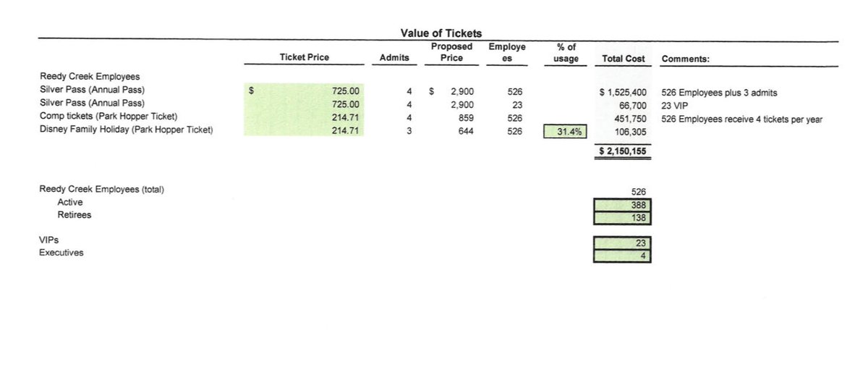Click the $1,525,400 total cost cell
868x370 pixels.
coord(623,93)
